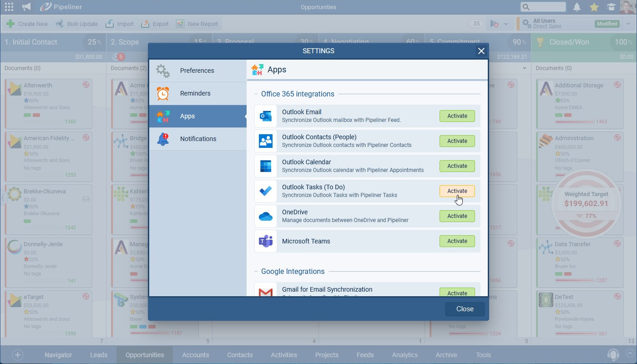
Task: Click the favorites star icon in header
Action: click(x=594, y=7)
